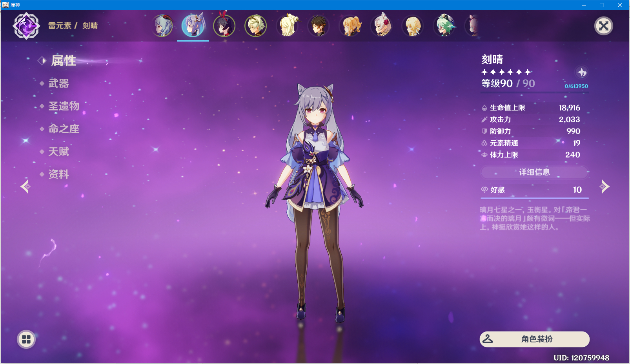630x364 pixels.
Task: Open 角色装扮 character outfit button
Action: [534, 339]
